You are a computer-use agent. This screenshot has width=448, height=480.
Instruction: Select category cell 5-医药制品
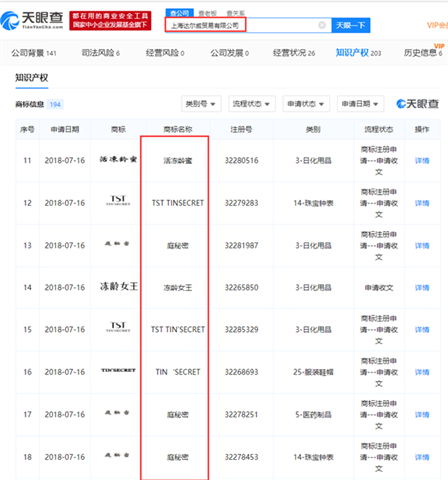coord(313,415)
